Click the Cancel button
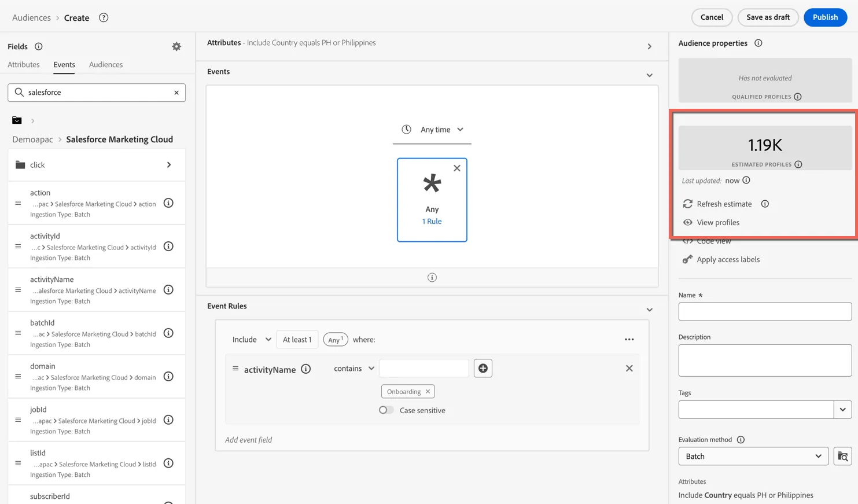The image size is (858, 504). pos(712,17)
